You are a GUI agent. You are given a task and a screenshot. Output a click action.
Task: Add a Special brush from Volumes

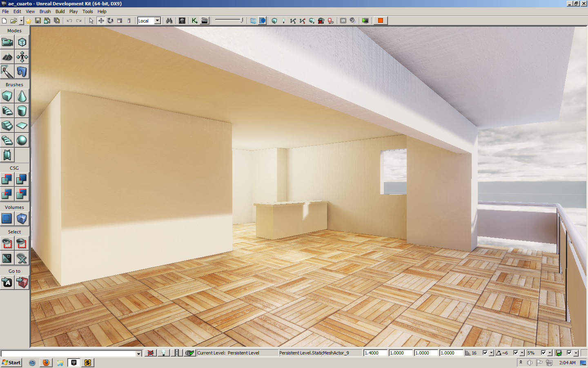click(x=7, y=219)
